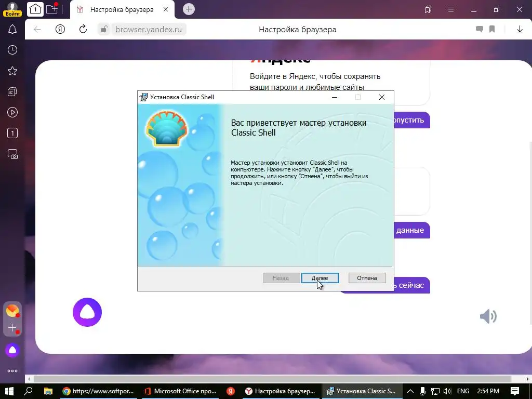Image resolution: width=532 pixels, height=399 pixels.
Task: Reload the page
Action: pyautogui.click(x=83, y=29)
